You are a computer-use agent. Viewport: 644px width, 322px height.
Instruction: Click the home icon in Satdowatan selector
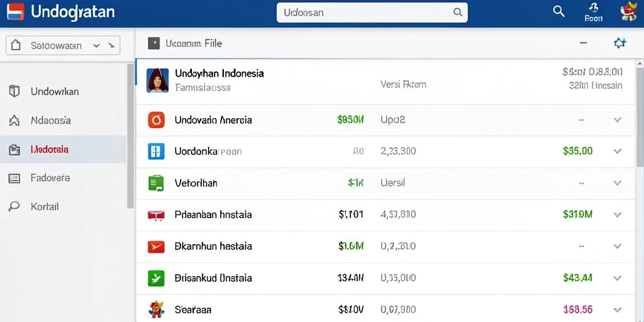coord(16,45)
